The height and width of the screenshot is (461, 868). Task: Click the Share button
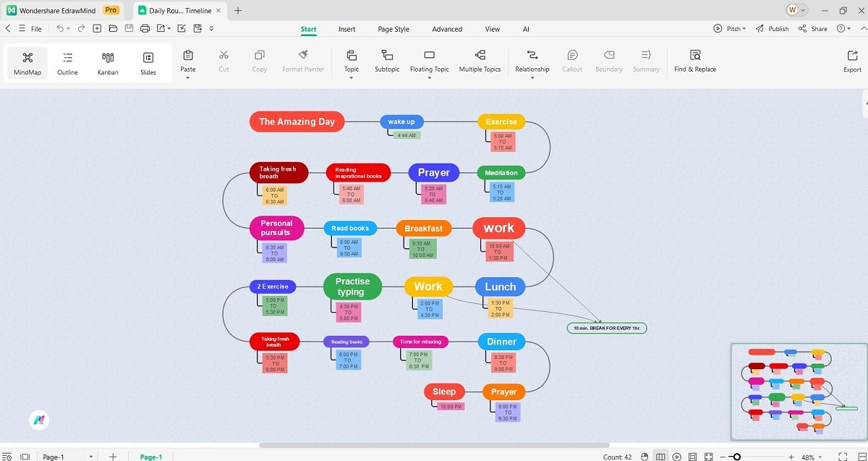coord(813,29)
